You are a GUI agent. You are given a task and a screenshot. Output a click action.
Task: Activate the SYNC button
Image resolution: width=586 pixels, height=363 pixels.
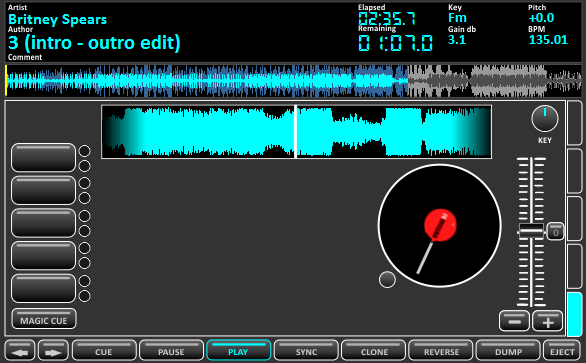306,350
